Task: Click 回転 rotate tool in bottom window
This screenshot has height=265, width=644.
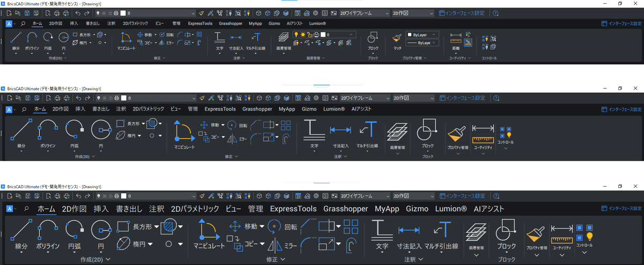Action: 282,227
